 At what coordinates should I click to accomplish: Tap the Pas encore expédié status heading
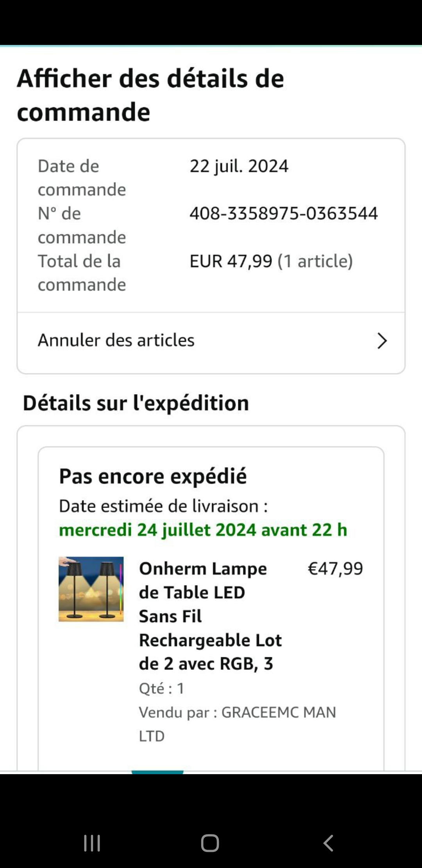[153, 476]
